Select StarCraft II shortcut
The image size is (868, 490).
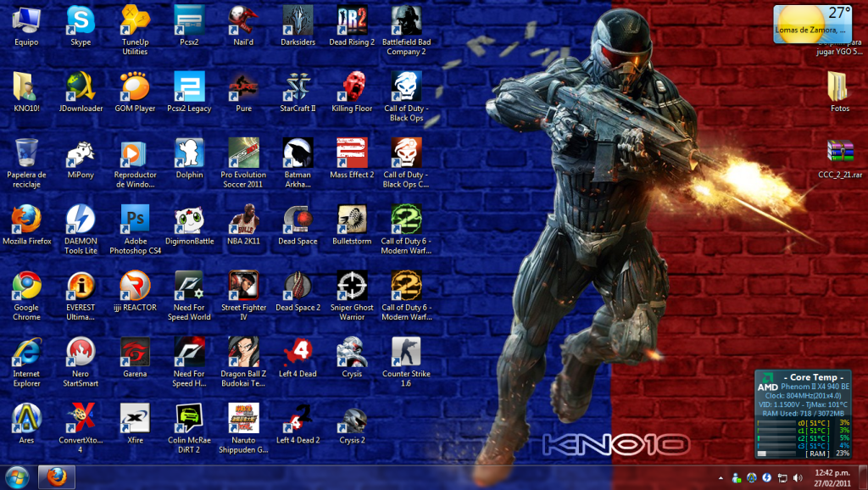298,92
